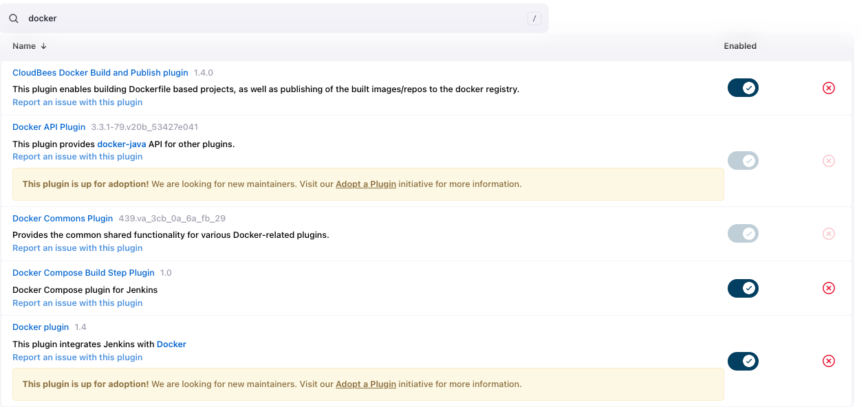Focus the docker search field
Screen dimensions: 868x407
274,19
